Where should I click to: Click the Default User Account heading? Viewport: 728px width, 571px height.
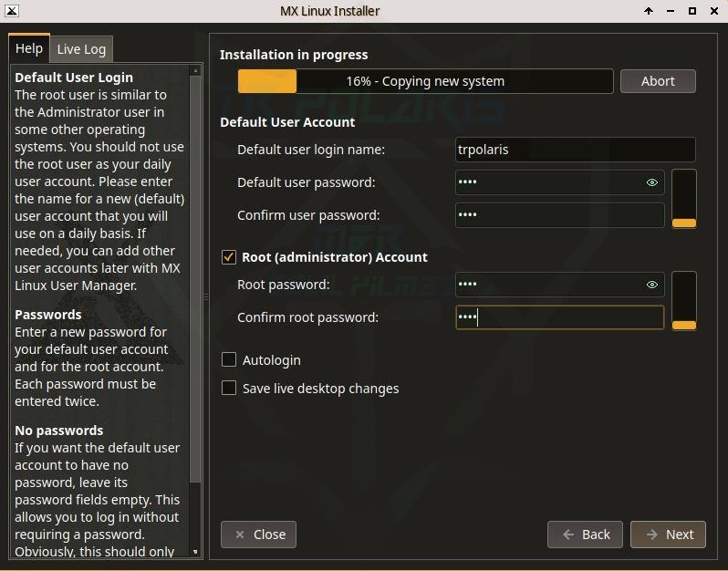(x=287, y=122)
